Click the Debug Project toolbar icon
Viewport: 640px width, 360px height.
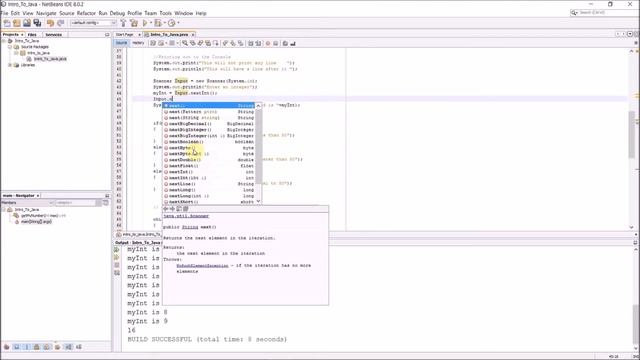point(158,23)
